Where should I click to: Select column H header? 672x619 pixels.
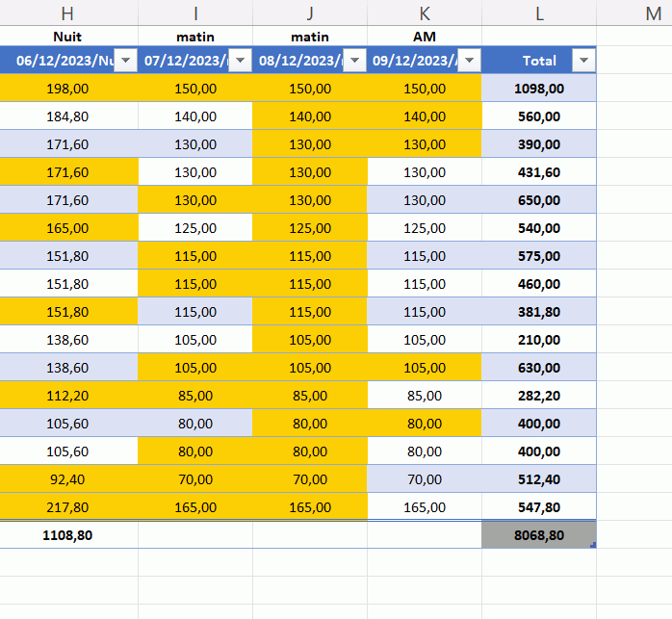67,13
